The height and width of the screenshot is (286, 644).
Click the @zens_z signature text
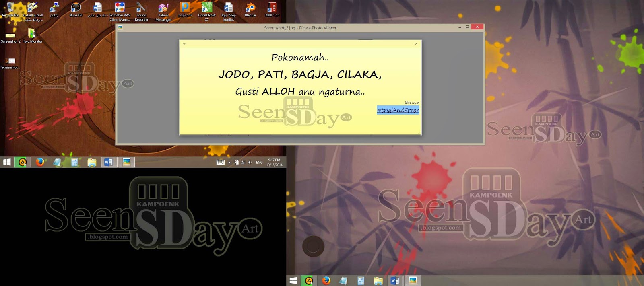pos(412,103)
